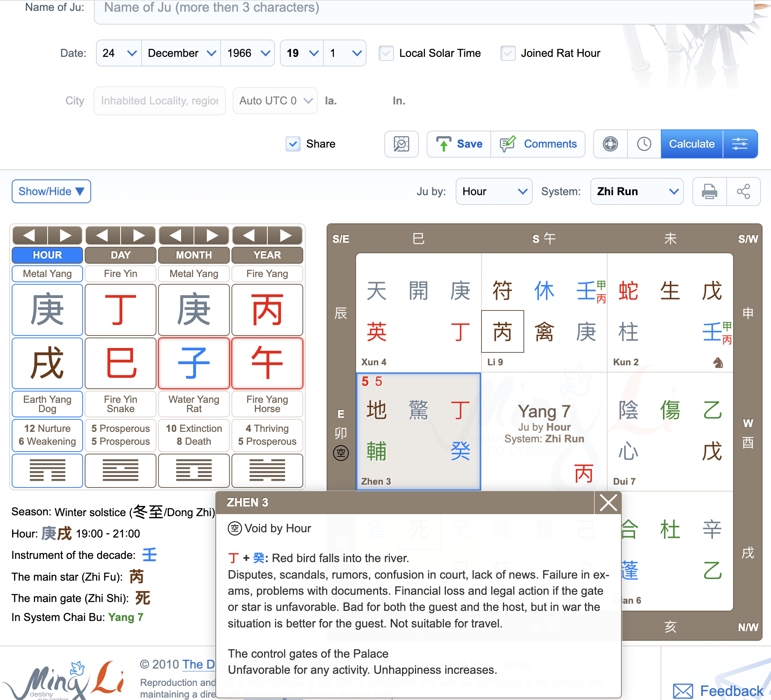Click the Hour heavenly stem 庚 box
This screenshot has width=771, height=700.
coord(47,310)
